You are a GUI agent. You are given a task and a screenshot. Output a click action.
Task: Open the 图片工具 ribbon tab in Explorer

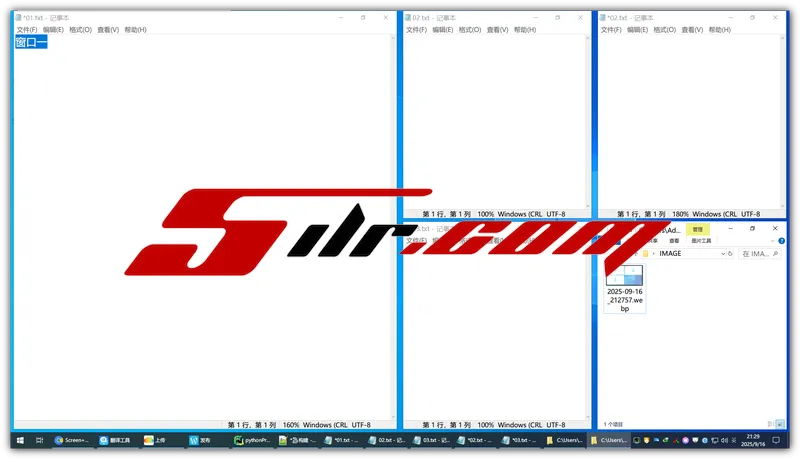click(x=701, y=241)
